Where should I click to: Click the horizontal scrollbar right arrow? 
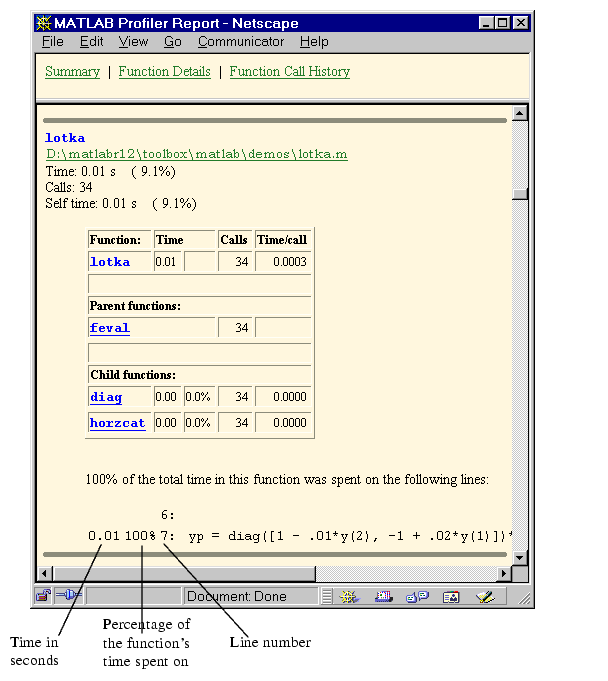(503, 573)
